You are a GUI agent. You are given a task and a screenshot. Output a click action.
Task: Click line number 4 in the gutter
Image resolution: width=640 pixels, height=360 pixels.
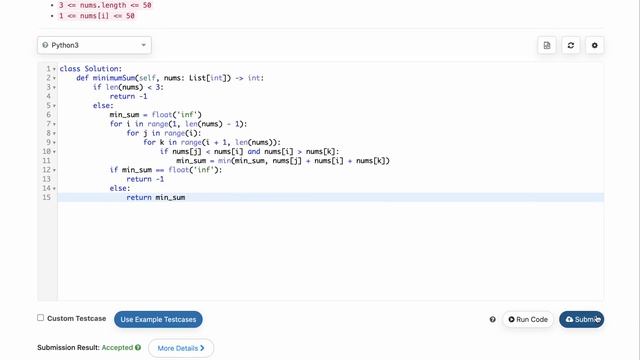(x=49, y=96)
